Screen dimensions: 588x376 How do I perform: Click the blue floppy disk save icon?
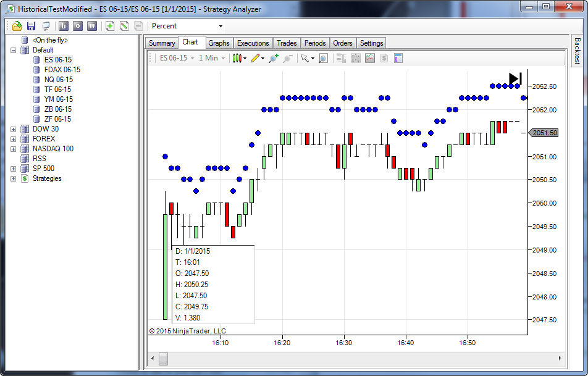31,26
